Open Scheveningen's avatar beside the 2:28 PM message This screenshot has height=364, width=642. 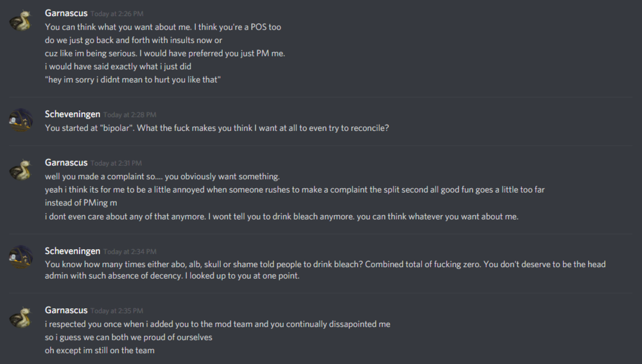click(x=21, y=121)
